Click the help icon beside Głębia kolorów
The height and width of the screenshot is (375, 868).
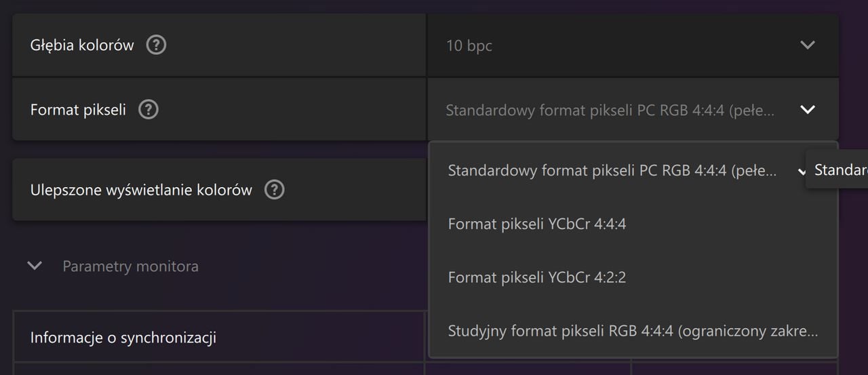pos(157,45)
